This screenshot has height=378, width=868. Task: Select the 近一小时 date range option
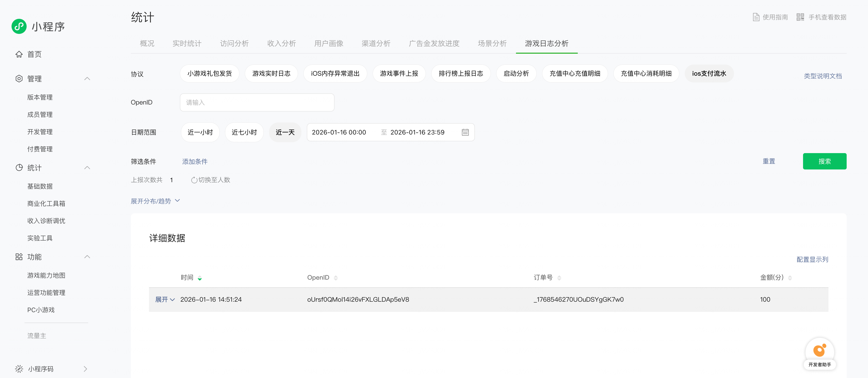pyautogui.click(x=200, y=132)
